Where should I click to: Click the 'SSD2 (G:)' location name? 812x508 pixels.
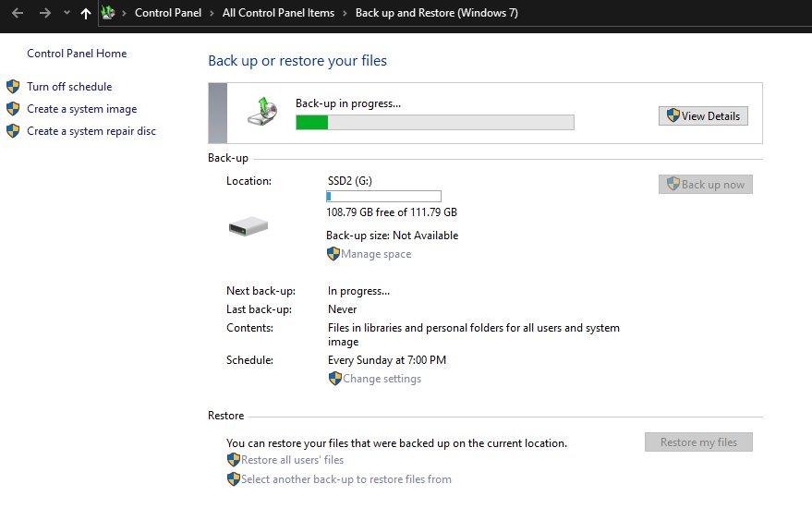(x=349, y=181)
